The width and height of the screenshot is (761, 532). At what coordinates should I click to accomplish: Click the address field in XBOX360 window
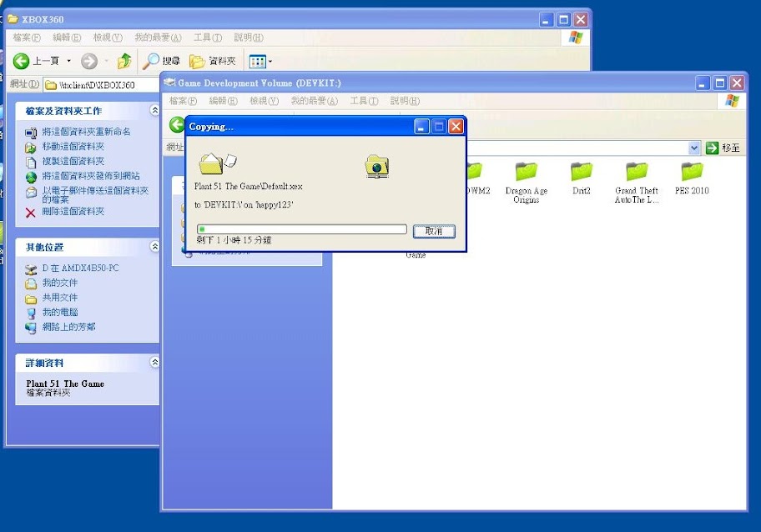(x=102, y=85)
